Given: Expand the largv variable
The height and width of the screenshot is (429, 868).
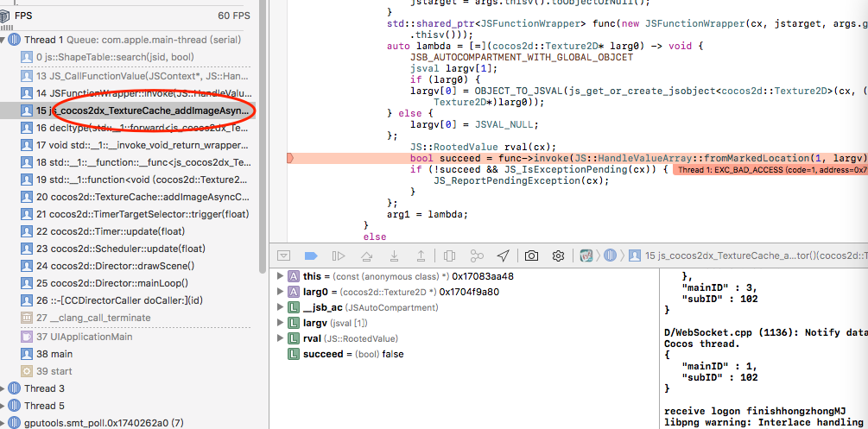Looking at the screenshot, I should pos(280,322).
